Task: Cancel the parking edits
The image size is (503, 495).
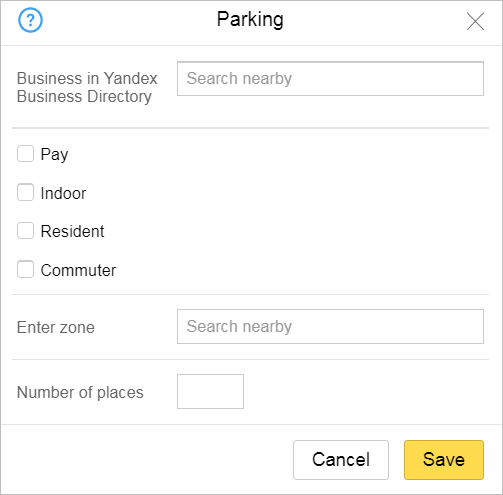Action: [x=341, y=460]
